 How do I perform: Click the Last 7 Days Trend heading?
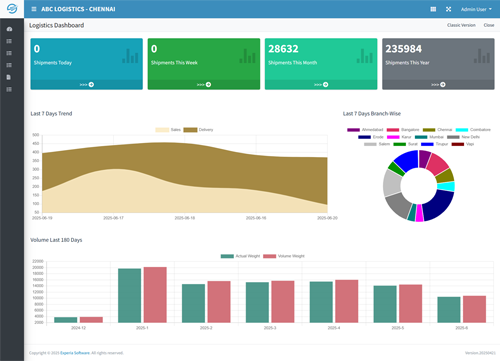51,114
